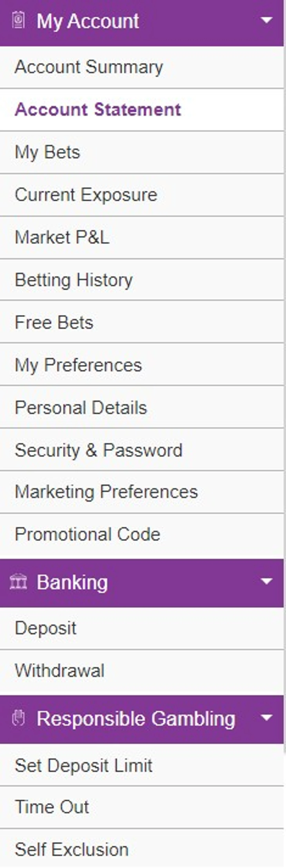286x868 pixels.
Task: Show Betting History
Action: [142, 280]
